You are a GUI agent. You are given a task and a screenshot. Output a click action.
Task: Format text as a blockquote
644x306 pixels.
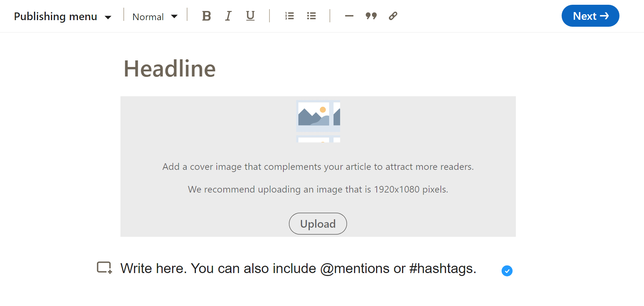371,16
